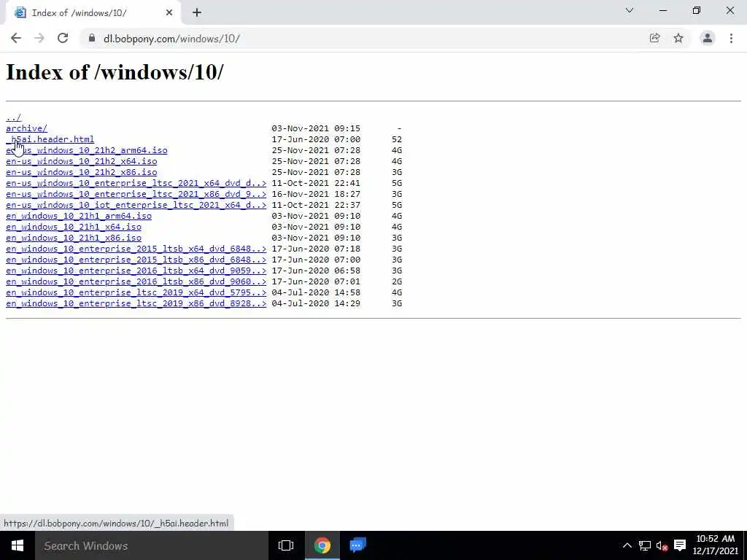The height and width of the screenshot is (560, 747).
Task: Download en-us_windows_10_21h2_arm64.iso
Action: tap(87, 150)
